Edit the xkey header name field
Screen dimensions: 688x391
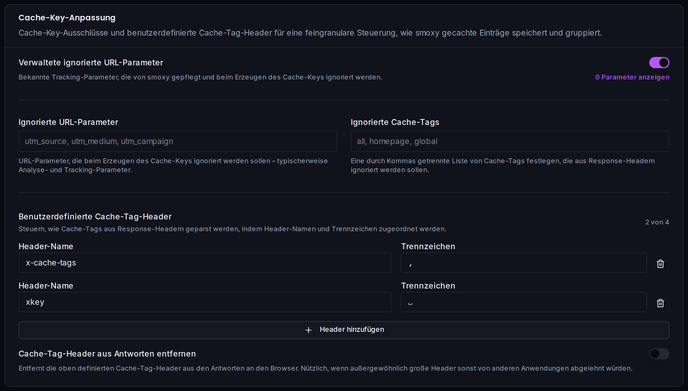point(205,302)
